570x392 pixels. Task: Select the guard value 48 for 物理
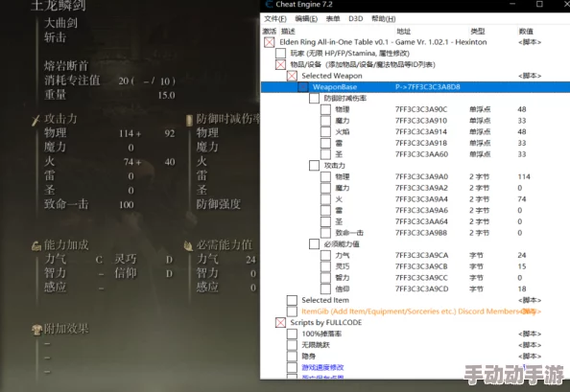point(522,109)
